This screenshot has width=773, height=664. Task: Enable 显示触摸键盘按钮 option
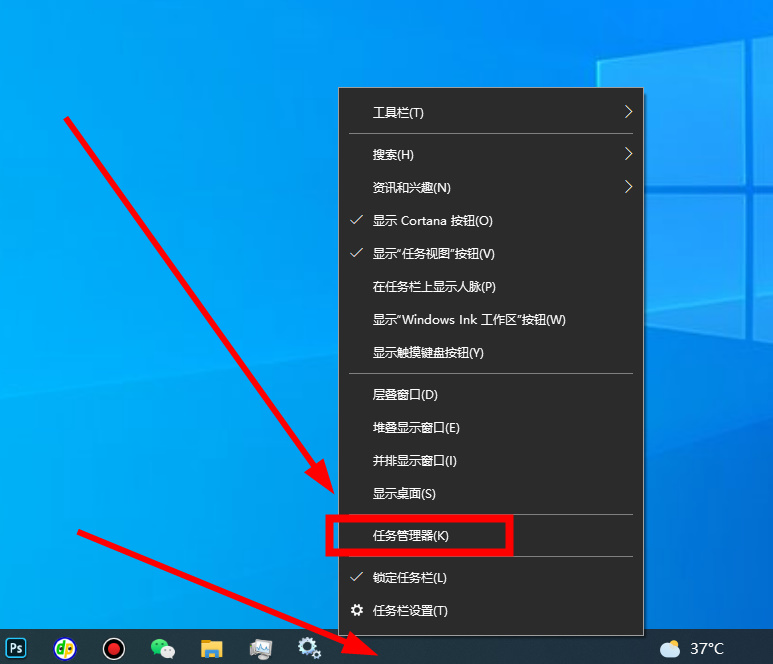click(x=428, y=353)
